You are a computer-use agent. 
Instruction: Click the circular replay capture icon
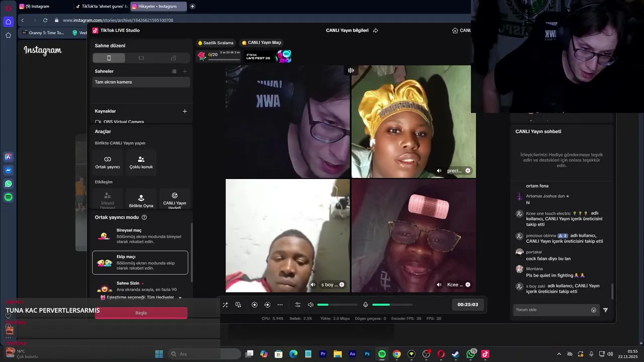coord(267,305)
